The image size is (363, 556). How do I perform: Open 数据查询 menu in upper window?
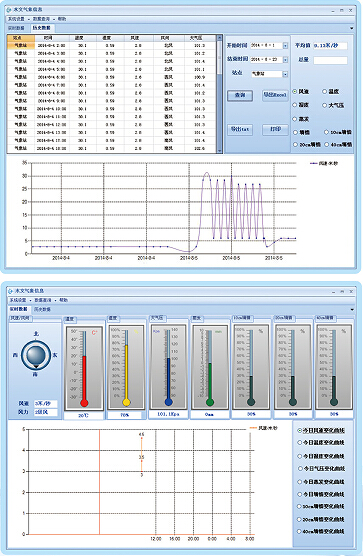(41, 19)
